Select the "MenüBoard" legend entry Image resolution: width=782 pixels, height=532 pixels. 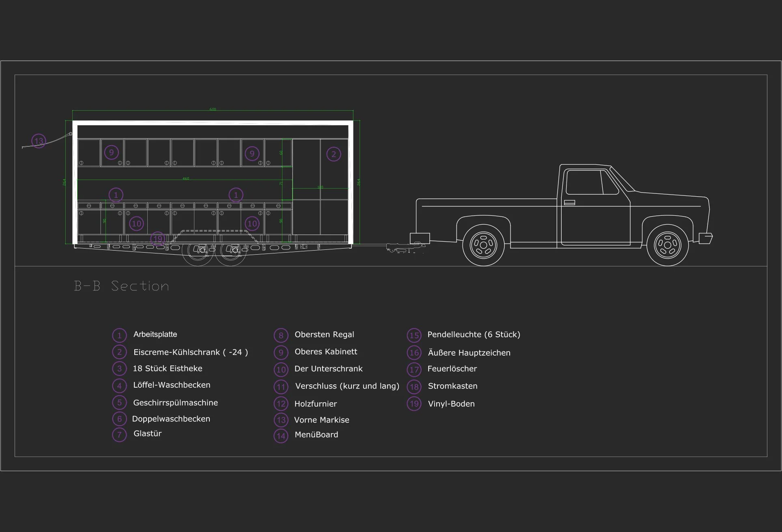[316, 435]
